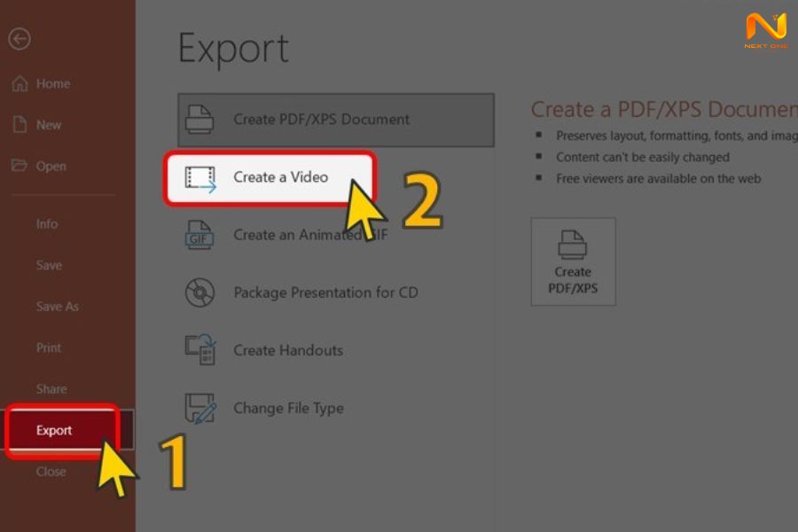
Task: Choose Change File Type option
Action: point(336,408)
